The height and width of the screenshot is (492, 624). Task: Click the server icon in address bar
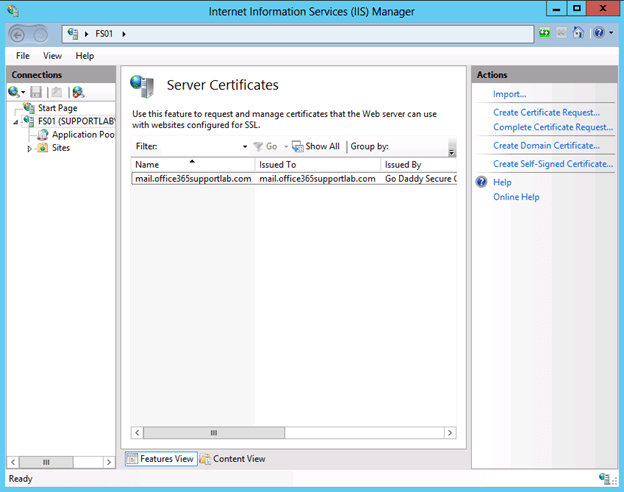73,34
